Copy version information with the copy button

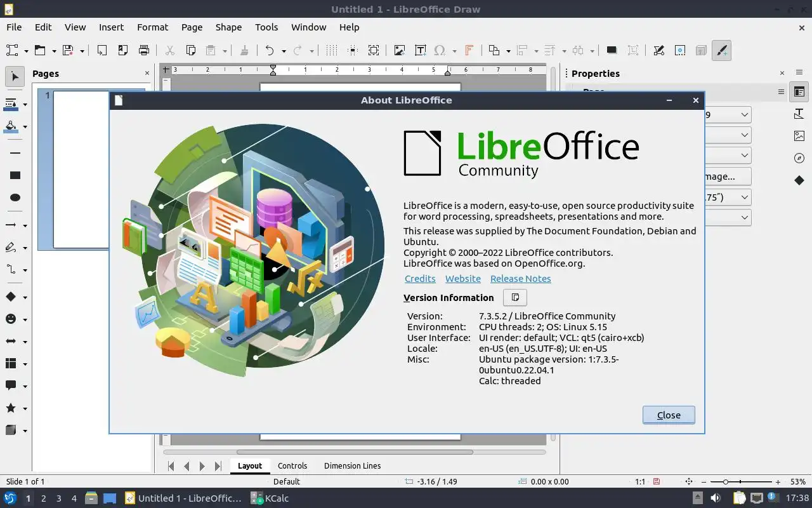[x=515, y=297]
